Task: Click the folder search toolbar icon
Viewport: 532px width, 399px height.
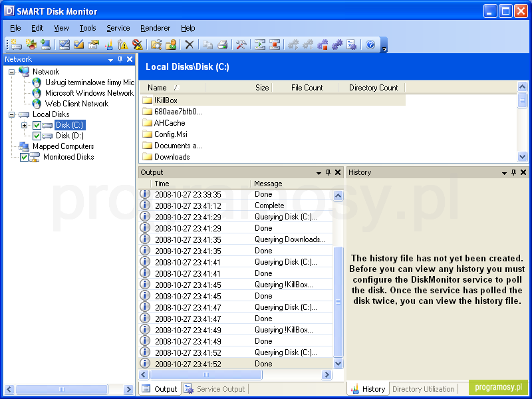Action: pos(156,45)
